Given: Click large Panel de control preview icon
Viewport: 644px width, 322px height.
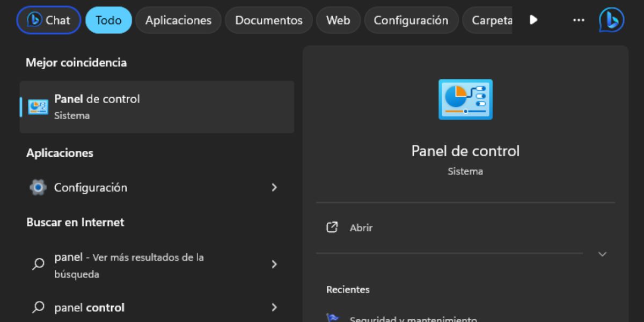Looking at the screenshot, I should click(465, 99).
